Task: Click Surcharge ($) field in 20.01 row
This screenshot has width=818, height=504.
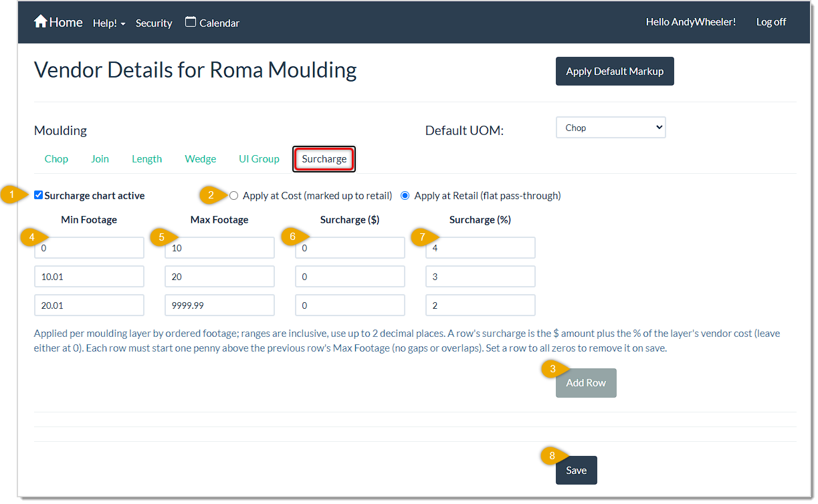Action: pyautogui.click(x=350, y=305)
